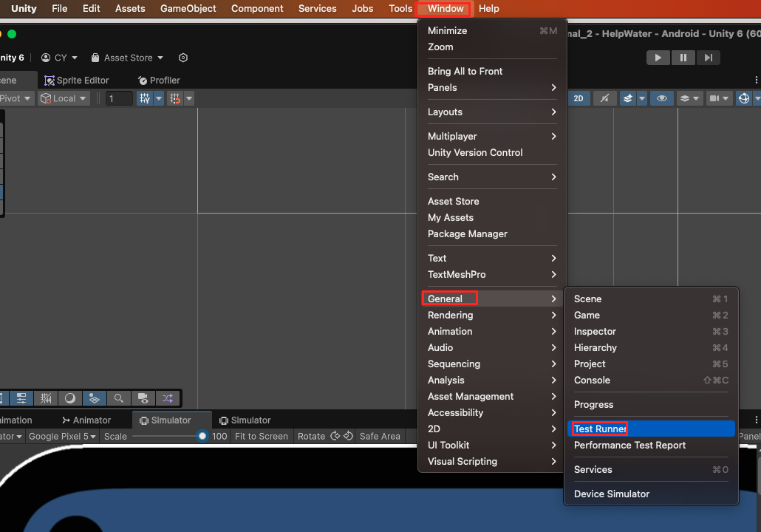The image size is (761, 532).
Task: Choose Device Simulator menu item
Action: click(651, 494)
